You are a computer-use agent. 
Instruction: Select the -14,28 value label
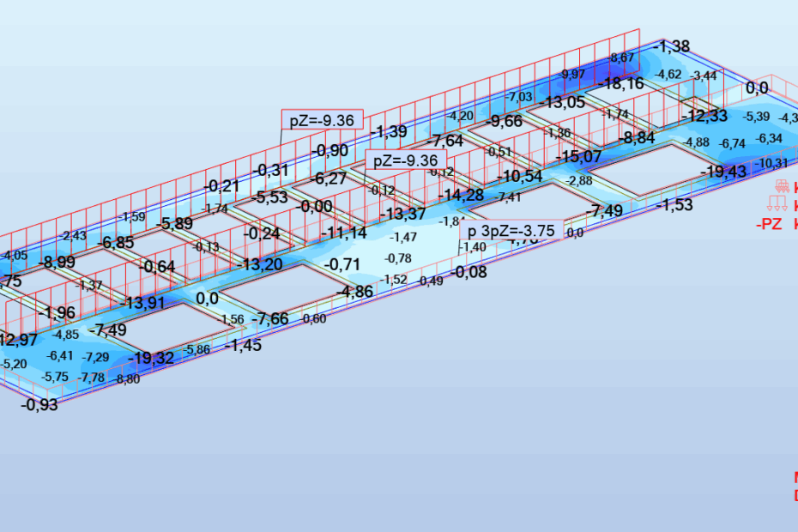(461, 194)
